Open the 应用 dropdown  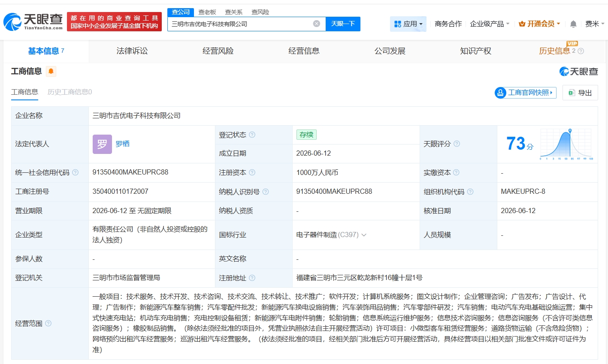(x=408, y=24)
